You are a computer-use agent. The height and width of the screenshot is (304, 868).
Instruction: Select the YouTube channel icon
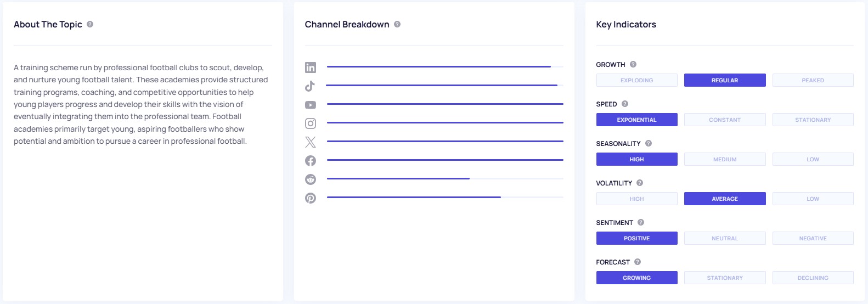pos(311,105)
